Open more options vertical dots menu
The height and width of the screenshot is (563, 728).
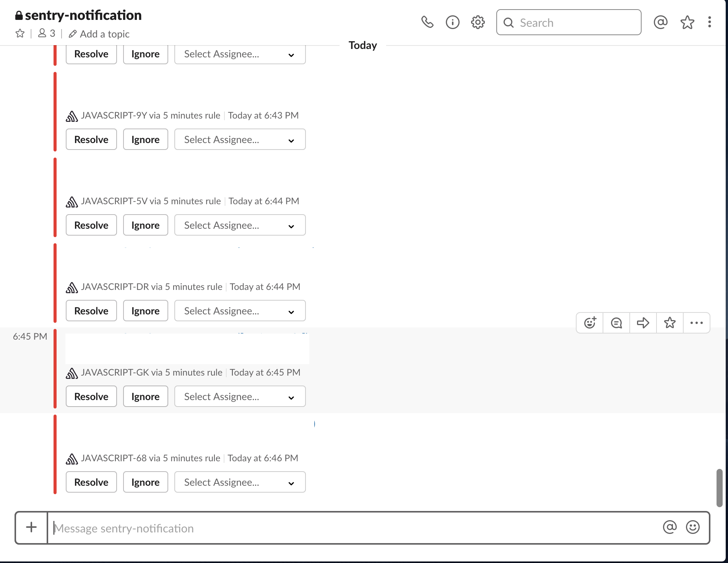[x=710, y=22]
